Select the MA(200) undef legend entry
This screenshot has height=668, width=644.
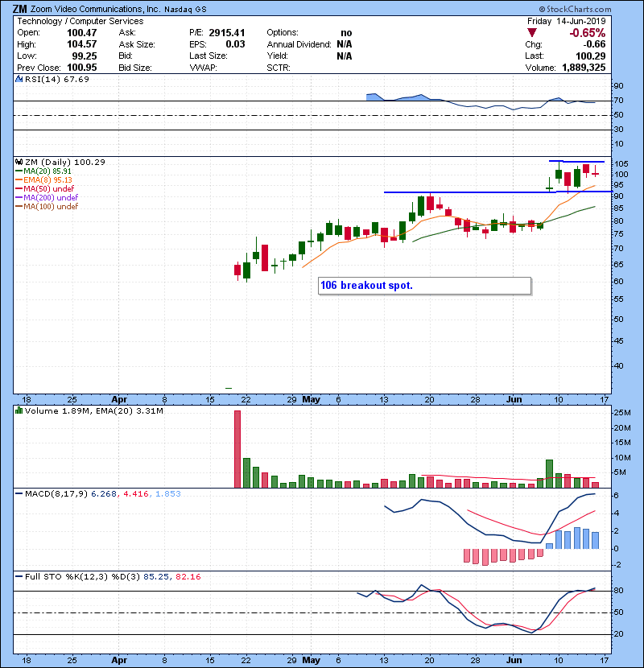pos(47,197)
